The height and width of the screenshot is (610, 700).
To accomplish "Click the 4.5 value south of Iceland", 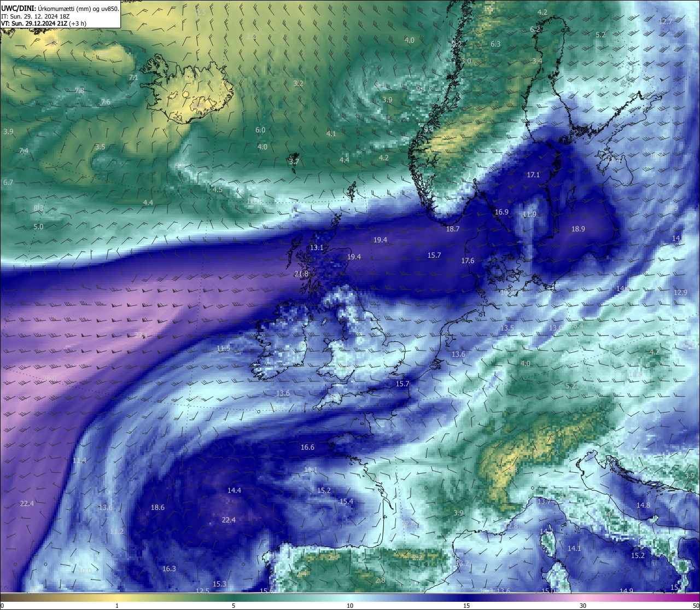I will point(218,190).
